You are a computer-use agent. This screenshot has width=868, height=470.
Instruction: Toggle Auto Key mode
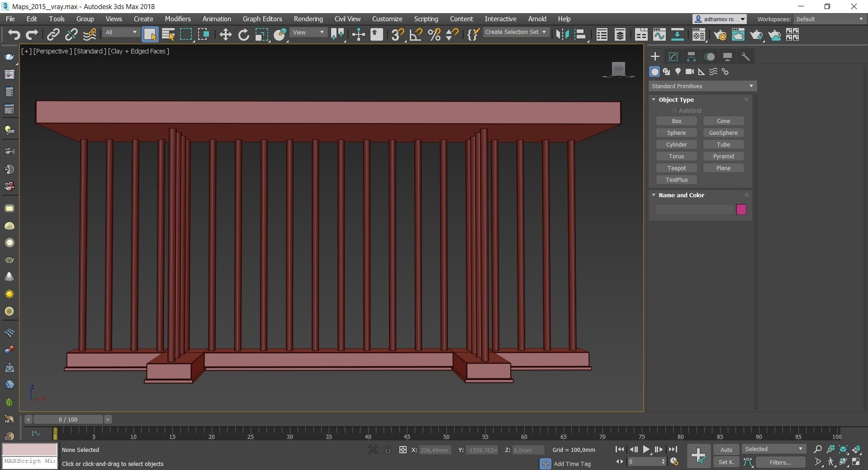pos(726,450)
